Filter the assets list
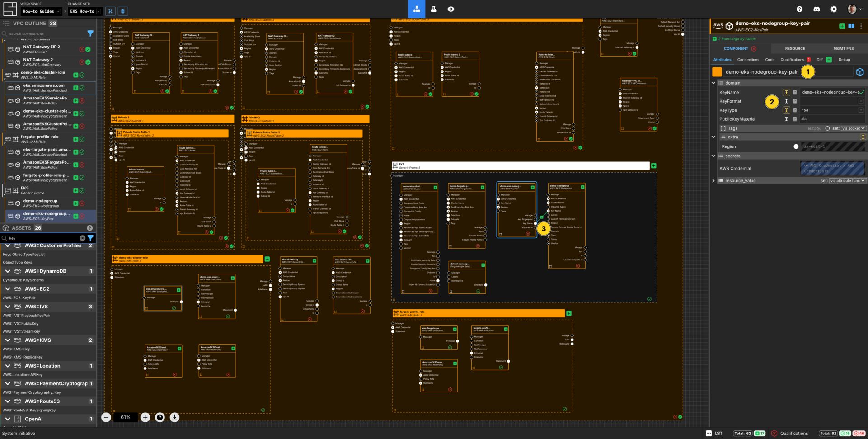868x439 pixels. click(90, 238)
